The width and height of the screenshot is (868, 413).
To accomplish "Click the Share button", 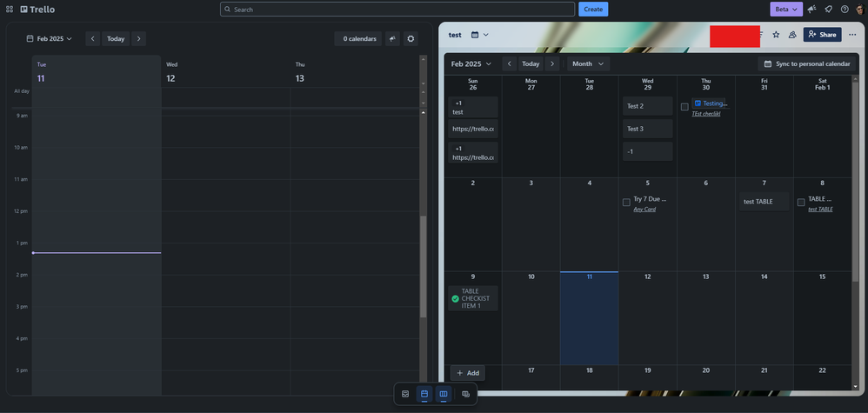I will (822, 34).
